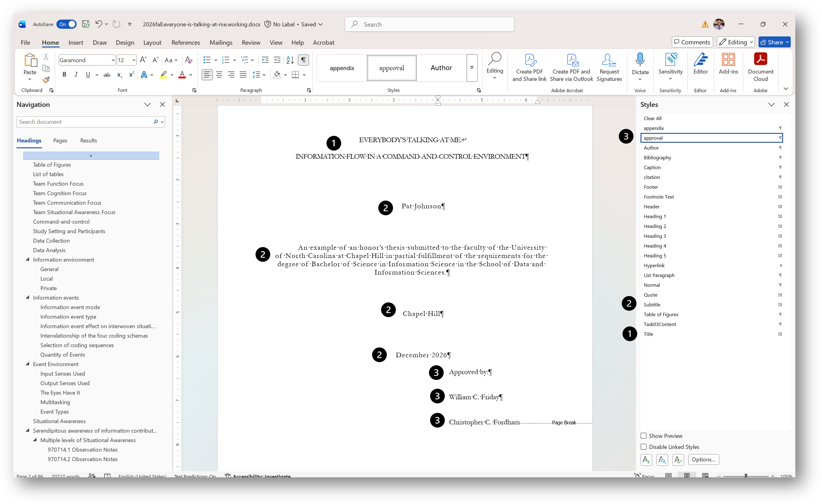Click the Numbering list icon
The width and height of the screenshot is (822, 504).
pyautogui.click(x=226, y=60)
